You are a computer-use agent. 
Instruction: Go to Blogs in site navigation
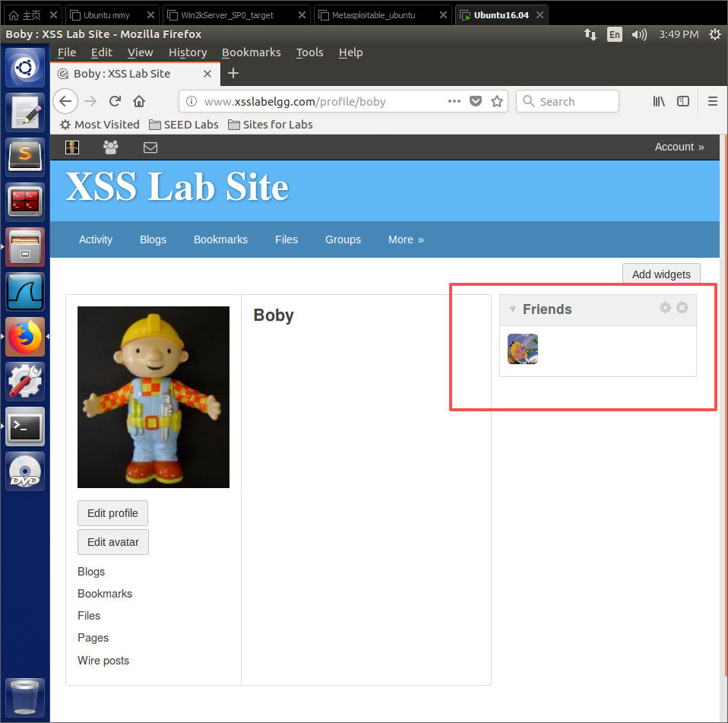coord(154,239)
